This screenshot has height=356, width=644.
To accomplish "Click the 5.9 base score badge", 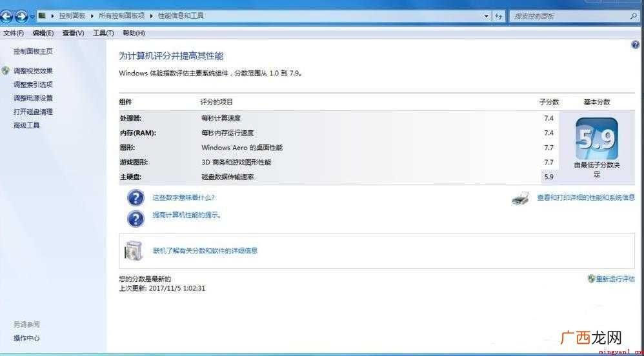I will (x=597, y=139).
